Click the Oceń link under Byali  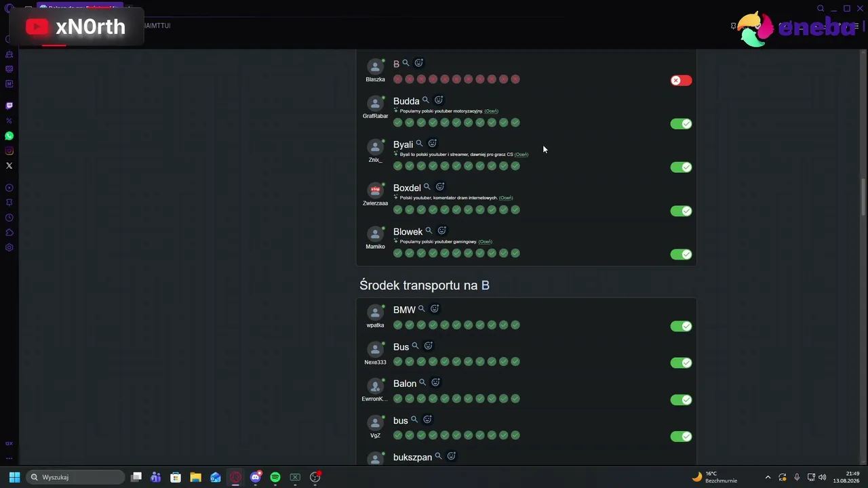point(521,155)
